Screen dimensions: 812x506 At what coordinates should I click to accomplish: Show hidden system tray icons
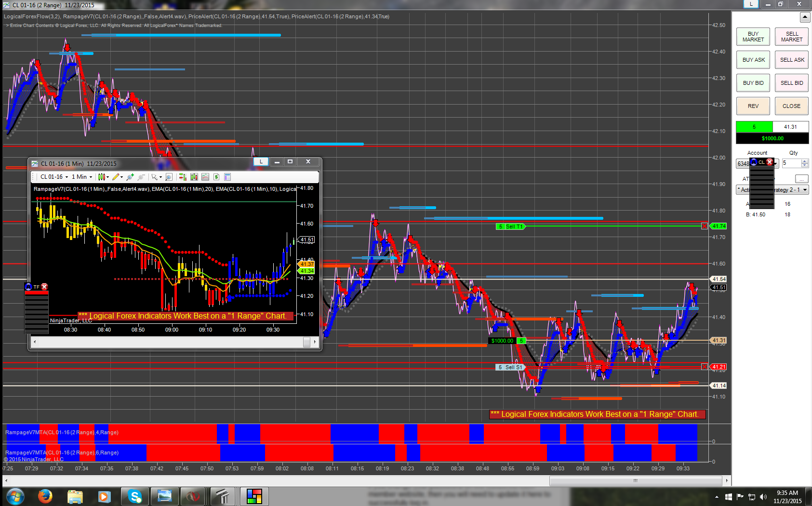(x=717, y=497)
